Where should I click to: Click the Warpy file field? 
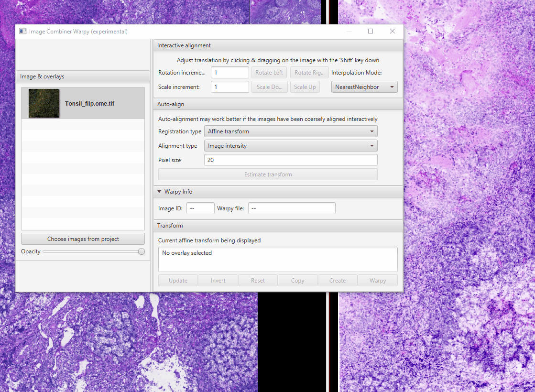click(292, 208)
